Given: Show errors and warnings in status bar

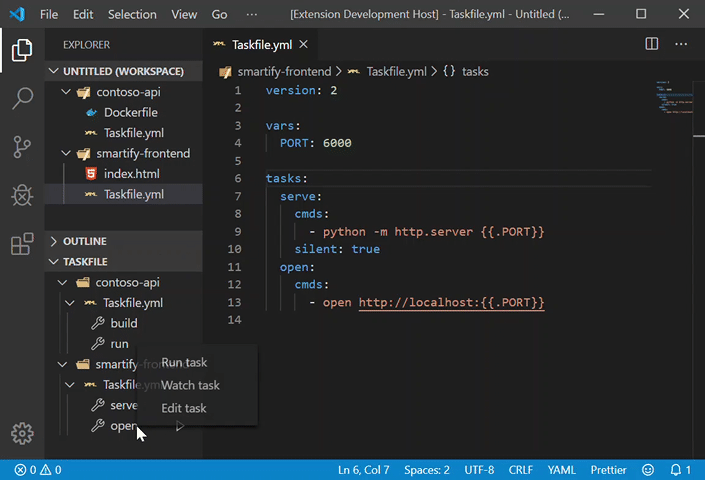Looking at the screenshot, I should [x=38, y=470].
